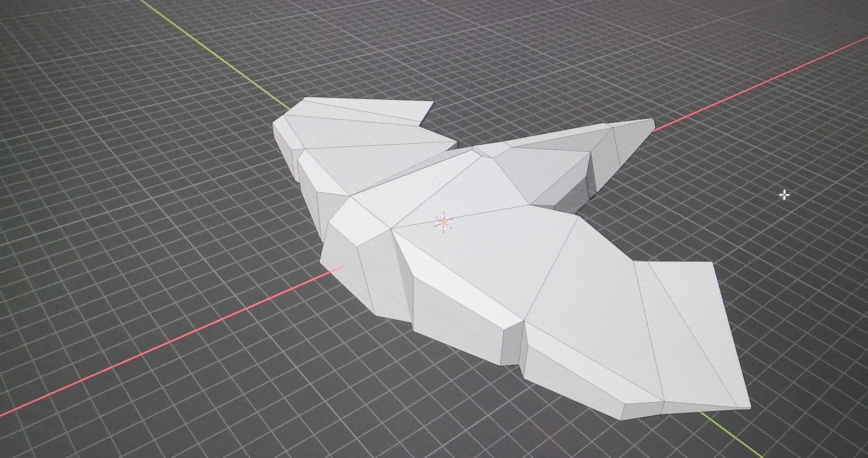The image size is (868, 458).
Task: Click the white crosshair pointer over the grid
Action: [785, 195]
